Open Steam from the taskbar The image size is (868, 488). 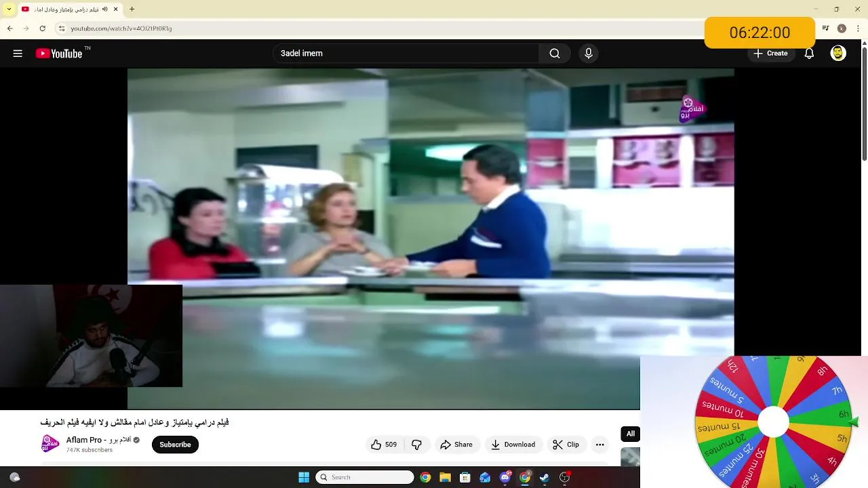(545, 477)
